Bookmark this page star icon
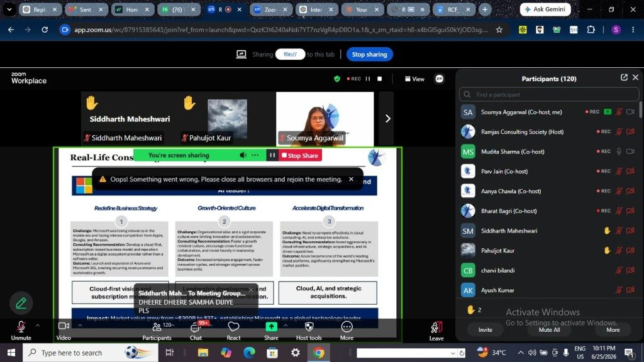Screen dimensions: 644x362 pyautogui.click(x=499, y=30)
